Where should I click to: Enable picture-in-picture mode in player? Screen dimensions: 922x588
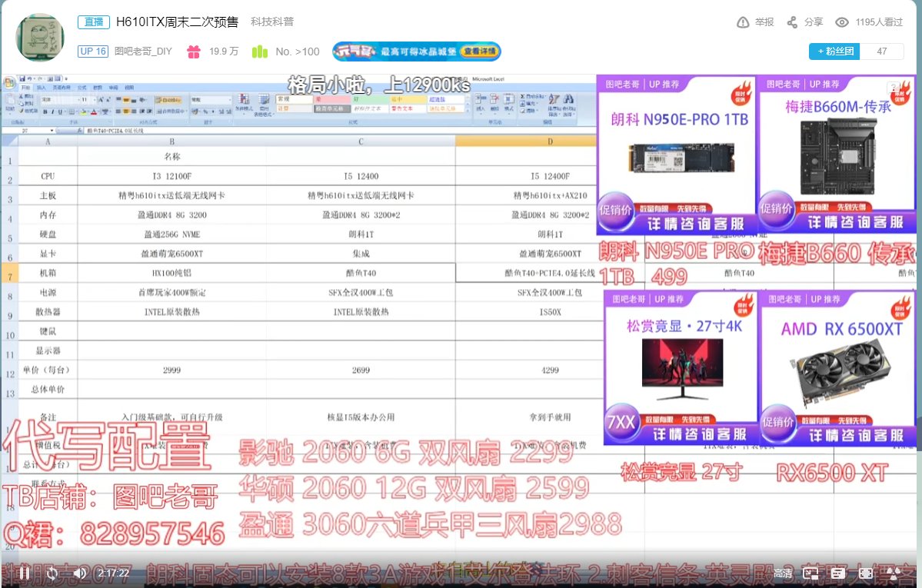tap(810, 573)
